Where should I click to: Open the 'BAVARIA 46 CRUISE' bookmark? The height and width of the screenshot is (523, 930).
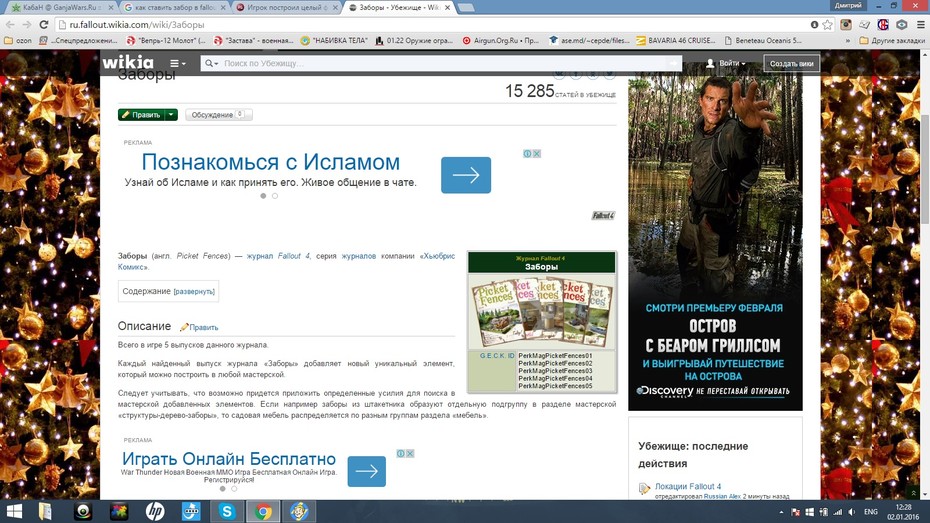coord(676,40)
